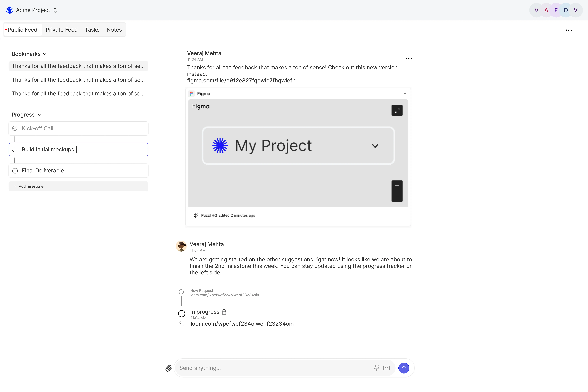Image resolution: width=588 pixels, height=392 pixels.
Task: Select the Final Deliverable milestone name
Action: tap(43, 171)
